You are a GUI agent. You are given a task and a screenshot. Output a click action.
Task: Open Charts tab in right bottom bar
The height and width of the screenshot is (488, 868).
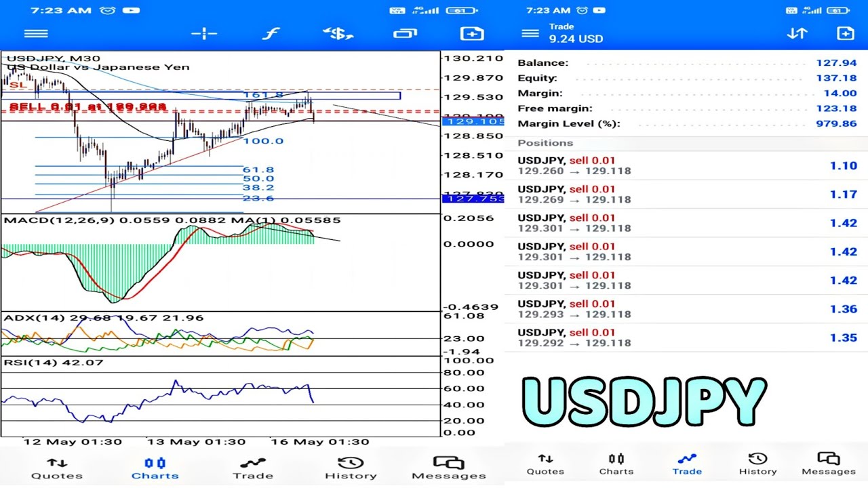point(616,464)
